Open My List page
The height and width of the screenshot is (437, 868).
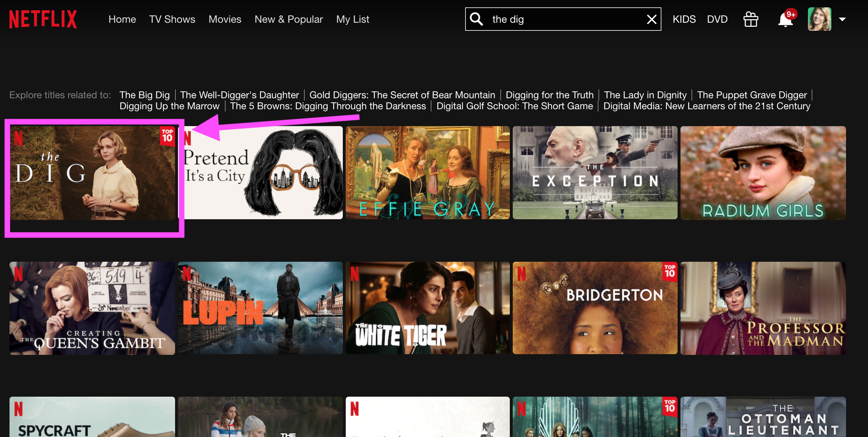[x=352, y=19]
